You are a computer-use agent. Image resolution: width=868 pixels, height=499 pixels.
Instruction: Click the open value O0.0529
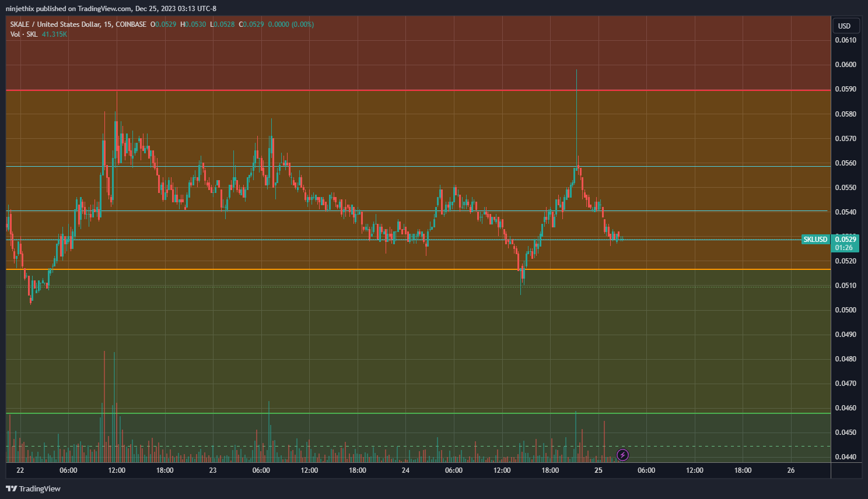tap(163, 24)
